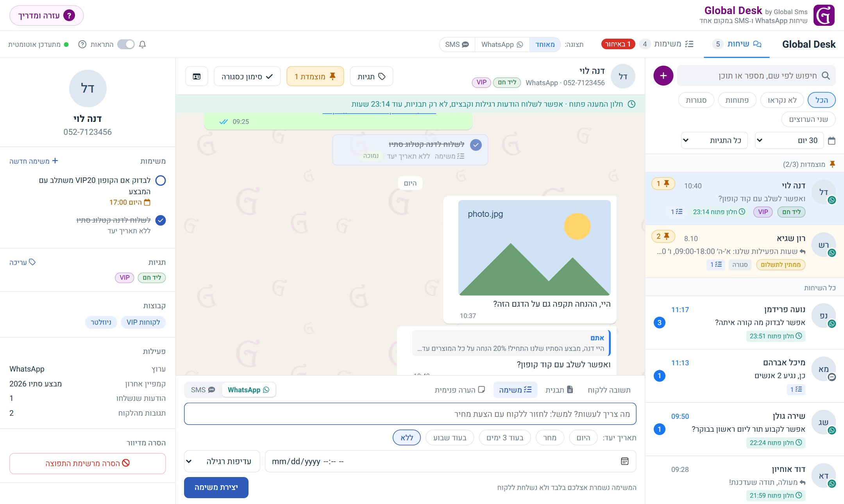Click the edit tags עריכה link

(23, 262)
